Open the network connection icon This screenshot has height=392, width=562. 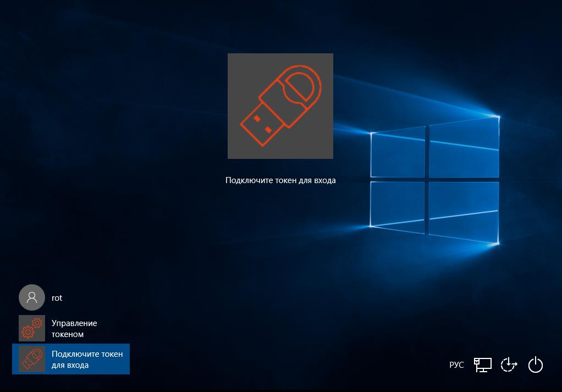click(x=483, y=365)
